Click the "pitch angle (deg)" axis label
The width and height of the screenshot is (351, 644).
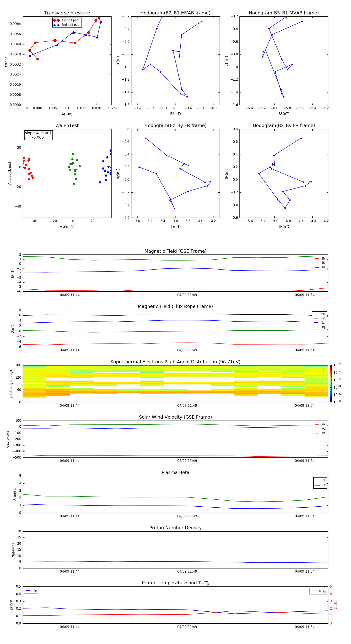coord(11,384)
